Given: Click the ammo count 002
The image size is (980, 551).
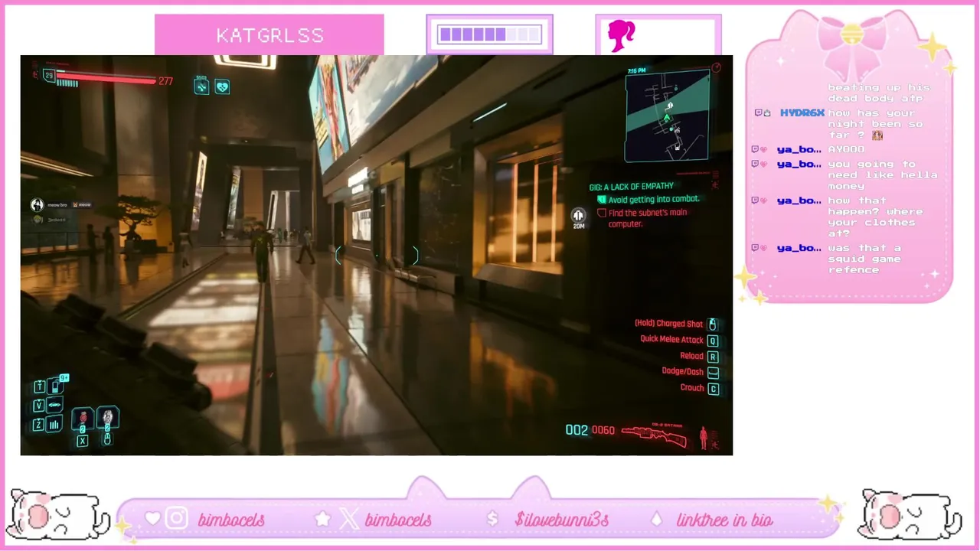Looking at the screenshot, I should [x=577, y=430].
